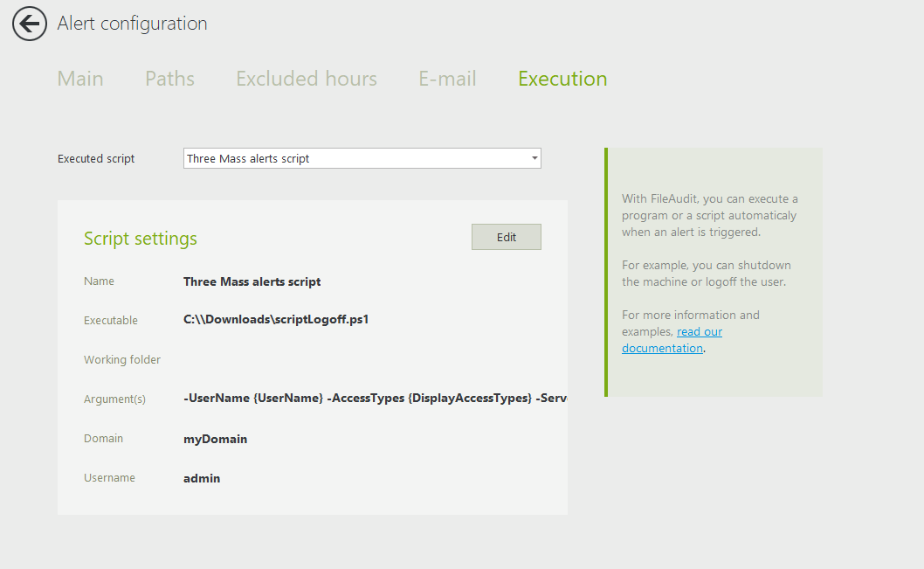Click the admin username value
This screenshot has height=569, width=924.
click(x=202, y=478)
